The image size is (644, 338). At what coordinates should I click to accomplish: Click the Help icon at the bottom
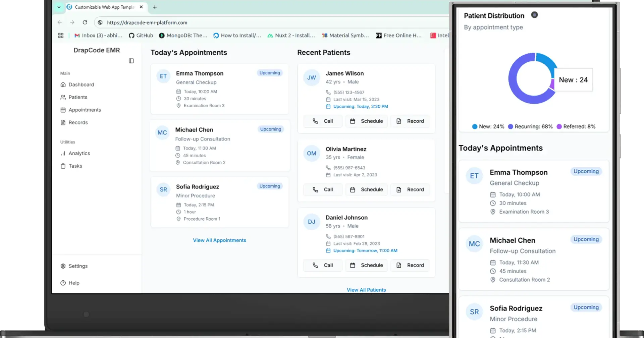(63, 283)
